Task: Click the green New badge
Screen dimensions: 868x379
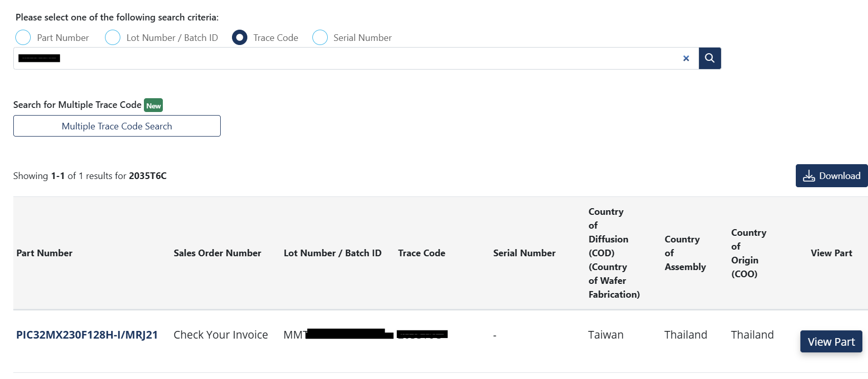Action: pos(153,105)
